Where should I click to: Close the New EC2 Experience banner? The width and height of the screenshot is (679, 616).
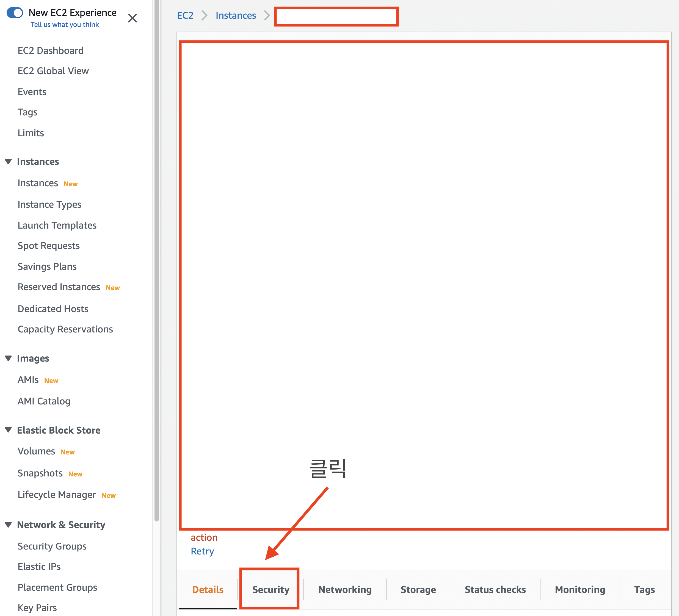coord(133,18)
